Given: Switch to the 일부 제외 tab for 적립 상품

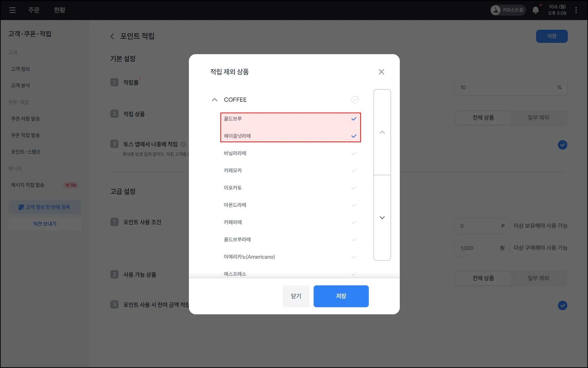Looking at the screenshot, I should (x=538, y=118).
